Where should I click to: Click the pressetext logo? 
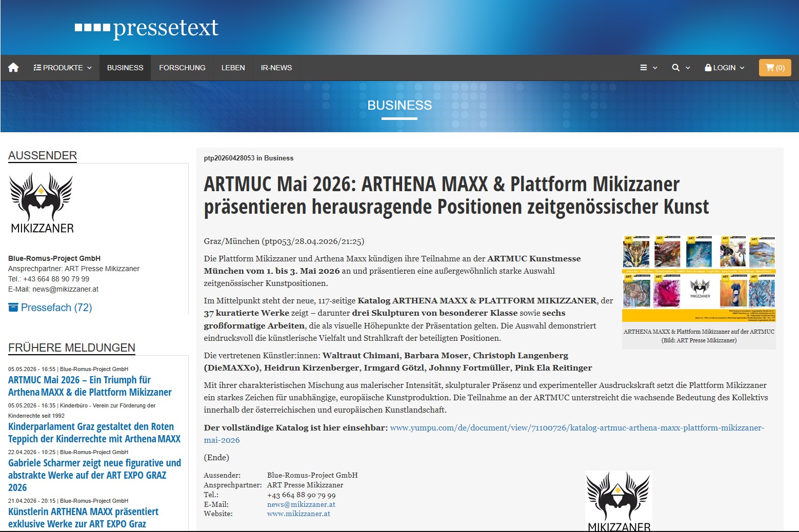[147, 28]
